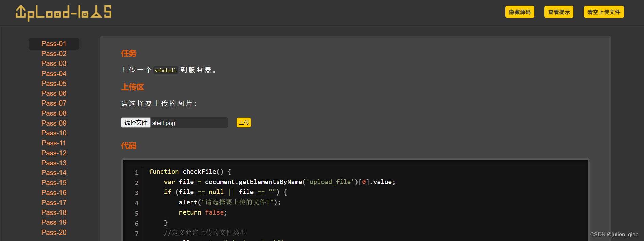Open the Pass-05 challenge
This screenshot has height=241, width=644.
54,84
